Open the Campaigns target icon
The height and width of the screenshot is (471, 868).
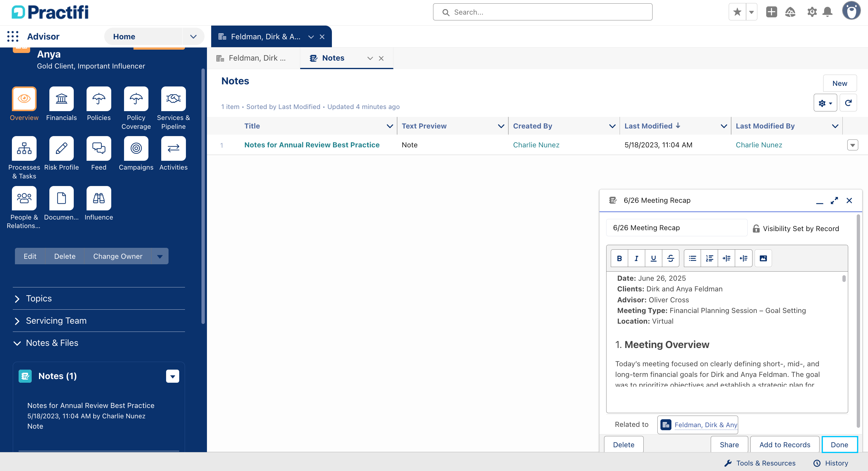pyautogui.click(x=136, y=149)
